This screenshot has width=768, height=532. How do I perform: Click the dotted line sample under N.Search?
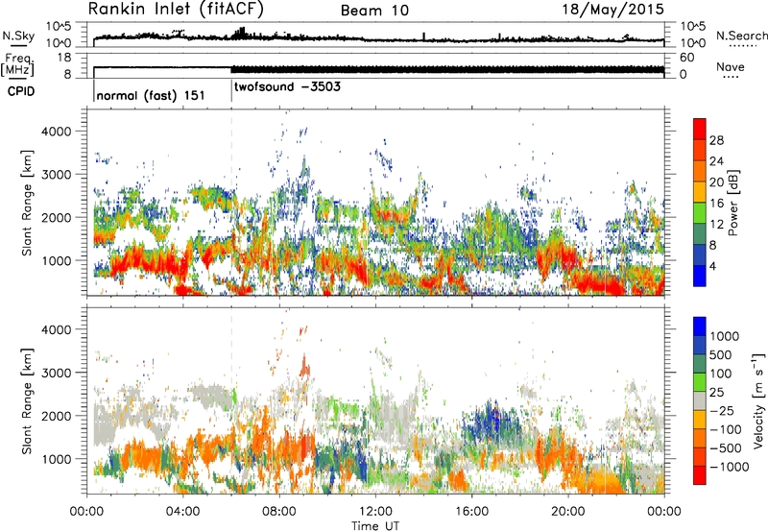(742, 45)
